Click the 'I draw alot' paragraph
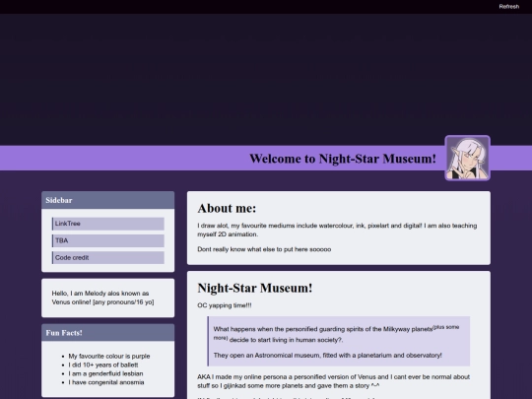This screenshot has height=399, width=532. point(337,230)
